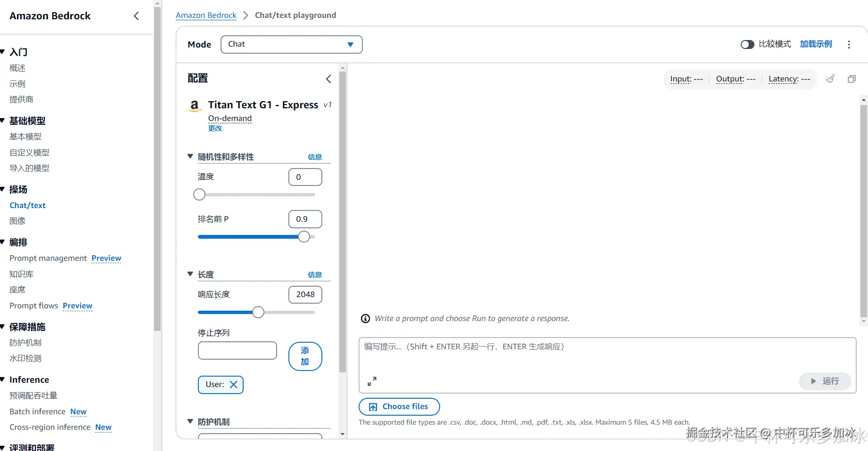Click the Amazon model logo icon
The height and width of the screenshot is (451, 868).
pyautogui.click(x=194, y=105)
